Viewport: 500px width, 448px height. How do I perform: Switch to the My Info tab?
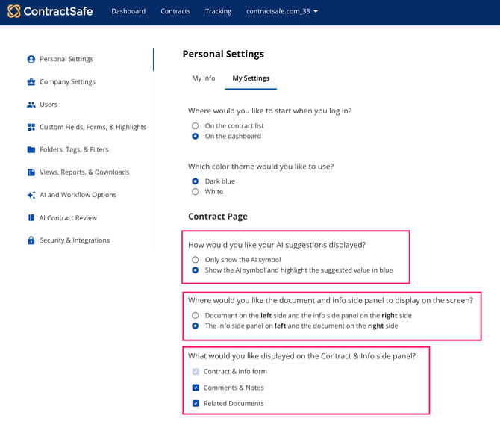[204, 78]
